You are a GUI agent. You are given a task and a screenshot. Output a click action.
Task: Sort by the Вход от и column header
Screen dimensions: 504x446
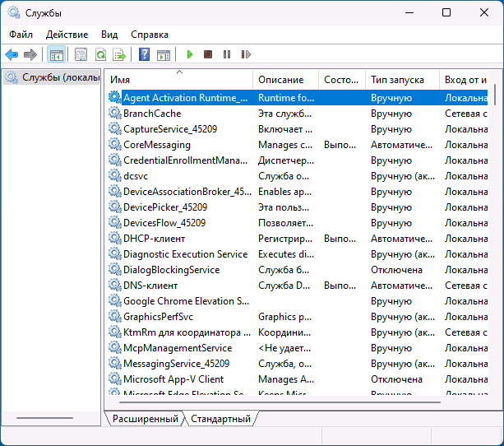[464, 80]
